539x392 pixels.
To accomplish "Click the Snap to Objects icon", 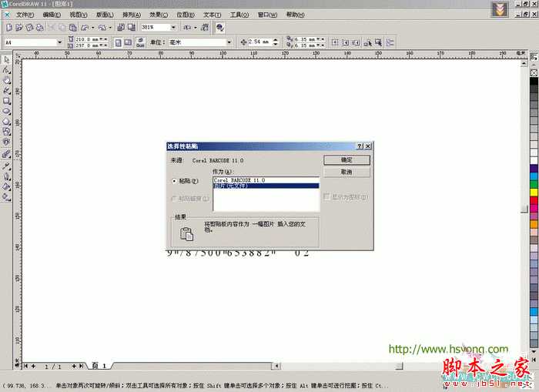I will (357, 42).
